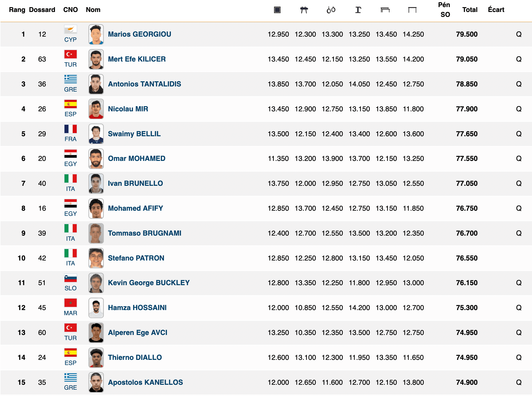The width and height of the screenshot is (532, 396).
Task: Open Apostolos KANELLOS profile link
Action: click(x=145, y=382)
